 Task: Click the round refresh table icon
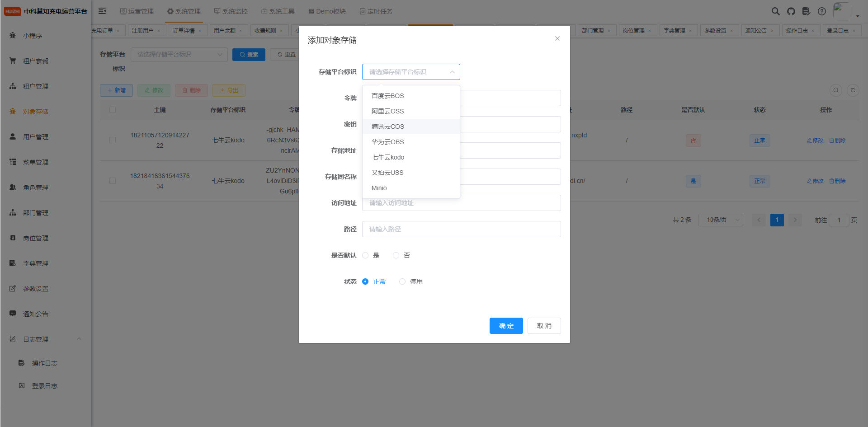click(x=853, y=90)
